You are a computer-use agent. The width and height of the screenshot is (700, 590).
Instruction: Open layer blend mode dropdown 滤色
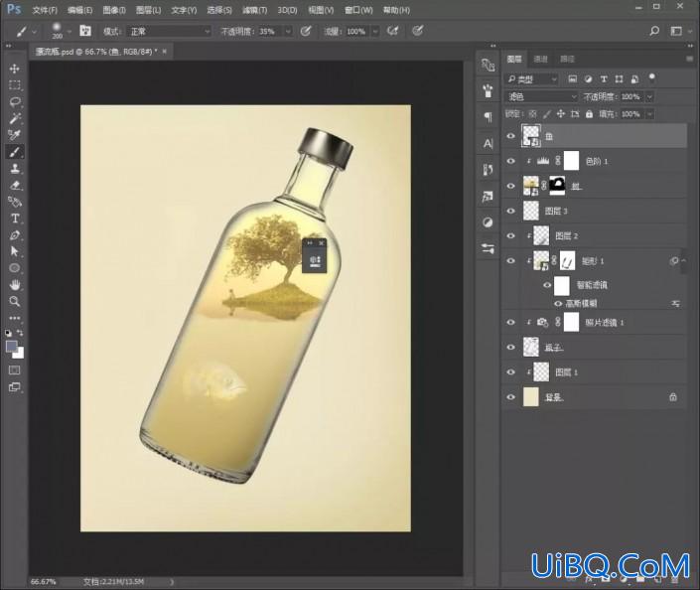[x=541, y=96]
